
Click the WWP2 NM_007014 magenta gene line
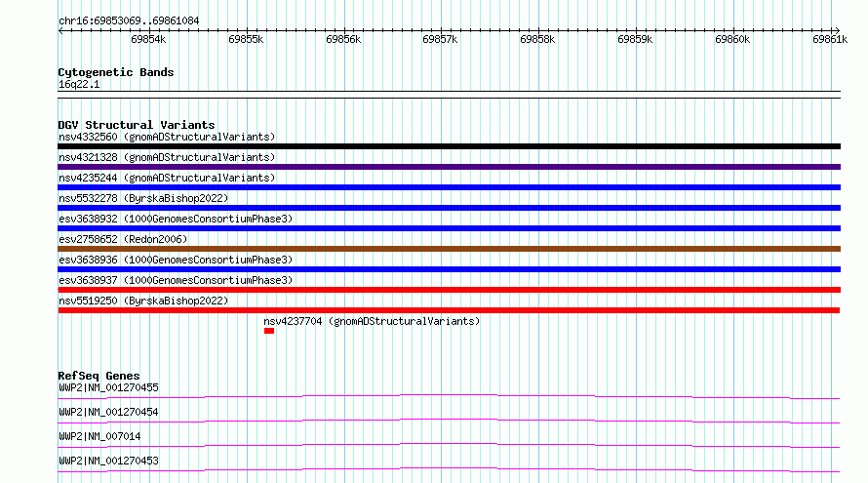coord(449,445)
